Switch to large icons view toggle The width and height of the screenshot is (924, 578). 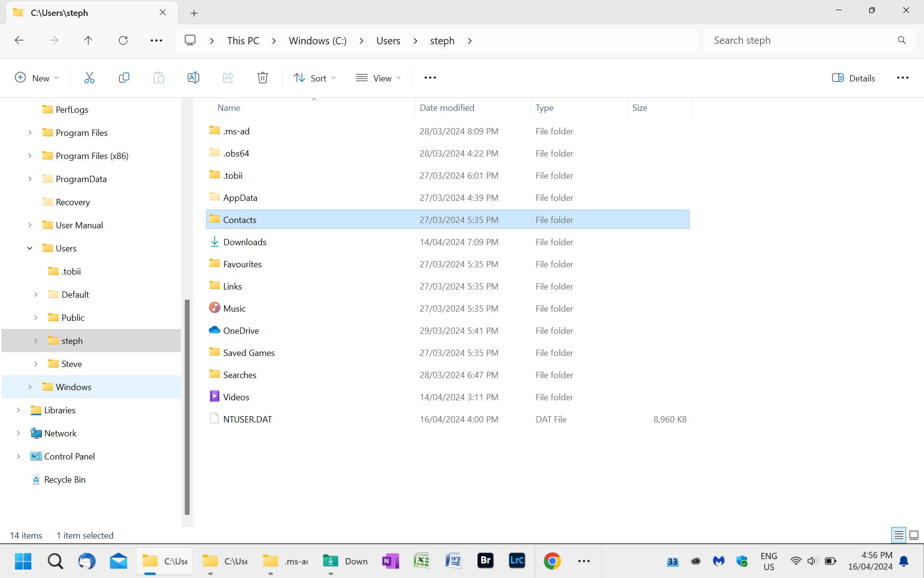914,535
